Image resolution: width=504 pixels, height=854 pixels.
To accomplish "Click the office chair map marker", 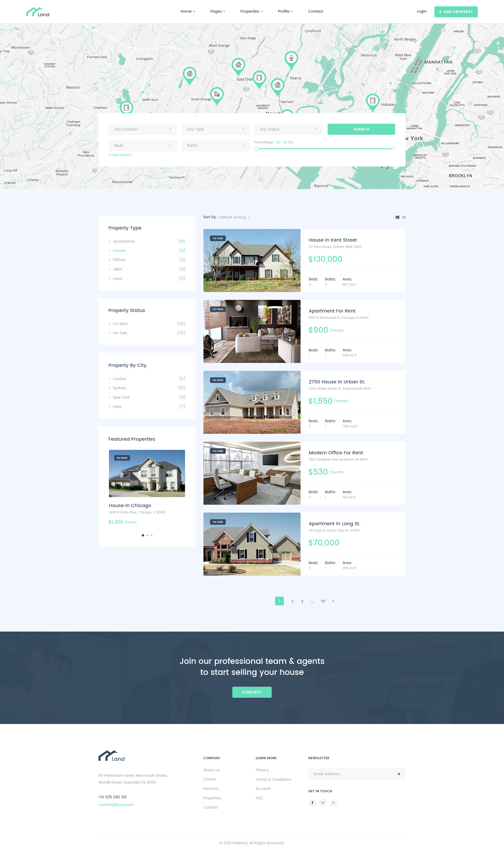I will 291,58.
